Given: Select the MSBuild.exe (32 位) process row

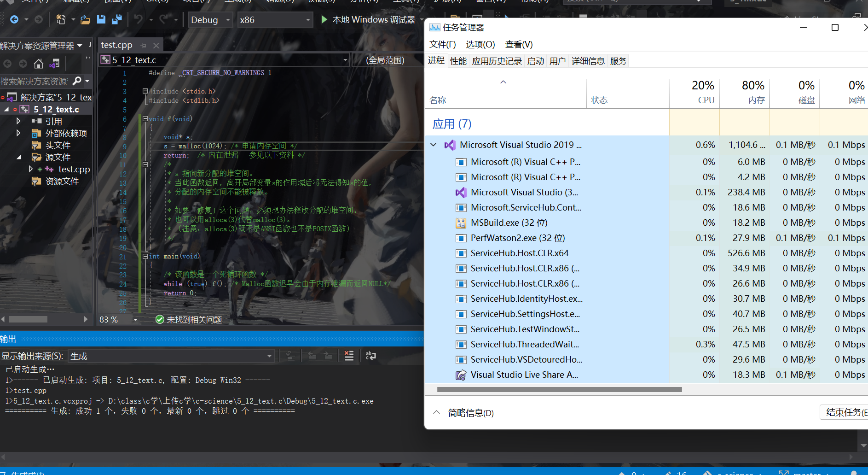Looking at the screenshot, I should [646, 223].
